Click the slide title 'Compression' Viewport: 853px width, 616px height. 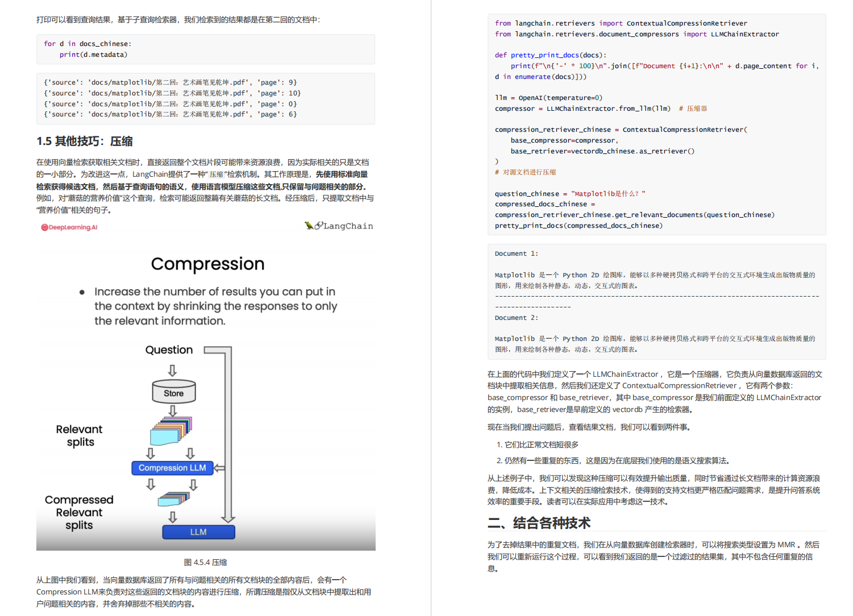[208, 264]
